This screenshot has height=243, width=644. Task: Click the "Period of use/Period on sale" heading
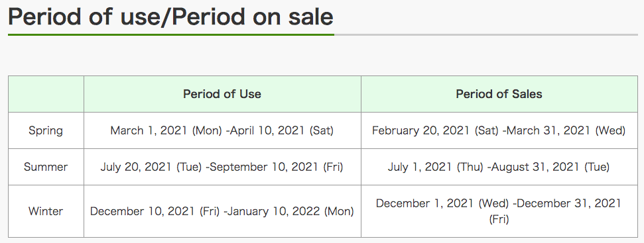170,17
